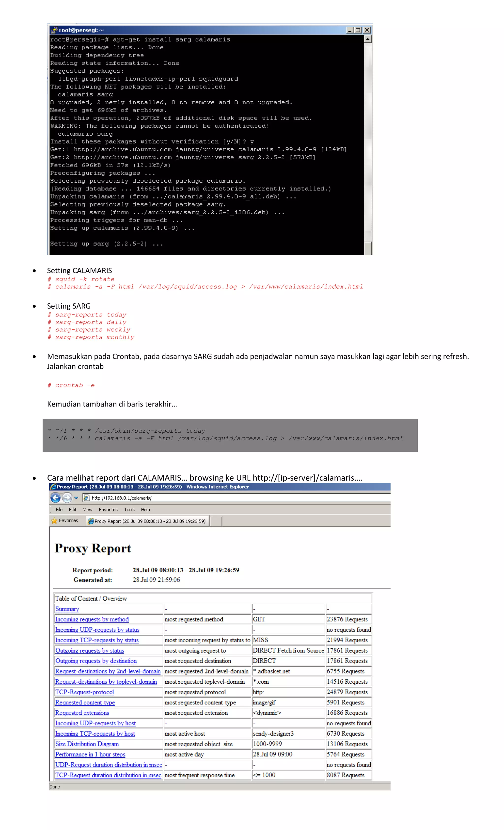504x830 pixels.
Task: Open Incoming TCP-requests by status link
Action: (97, 640)
